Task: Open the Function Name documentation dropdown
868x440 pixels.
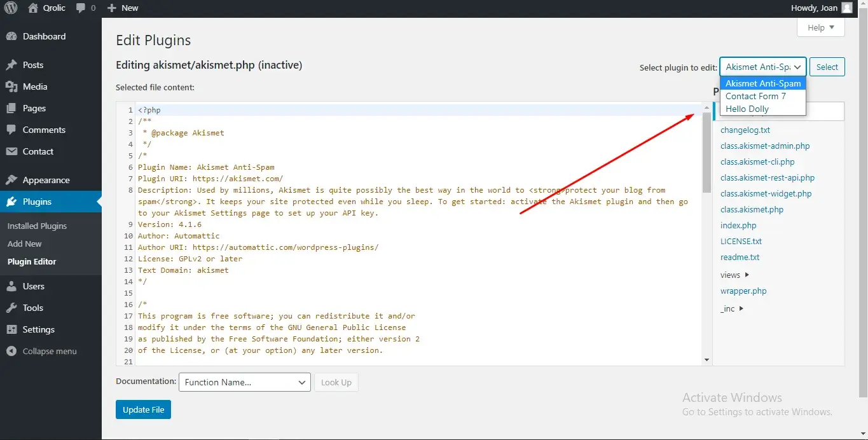Action: 244,382
